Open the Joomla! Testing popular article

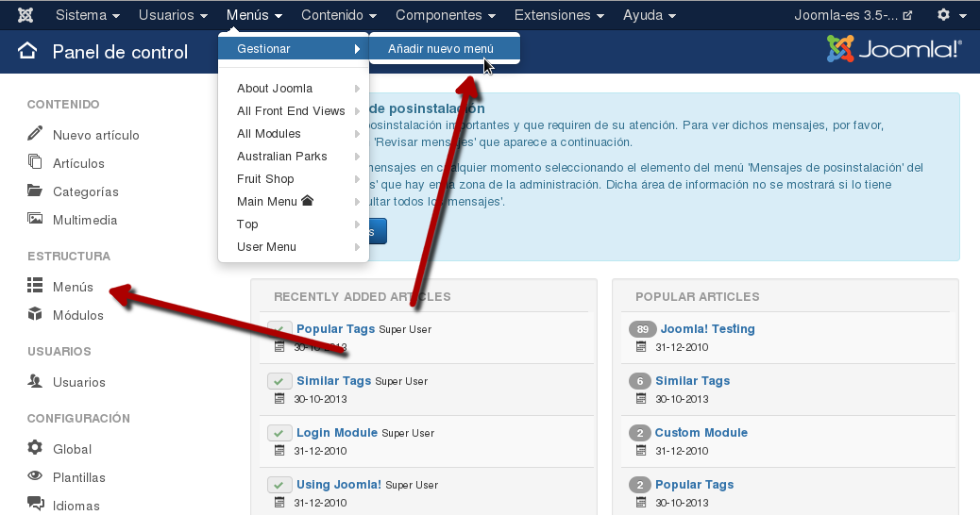tap(707, 329)
